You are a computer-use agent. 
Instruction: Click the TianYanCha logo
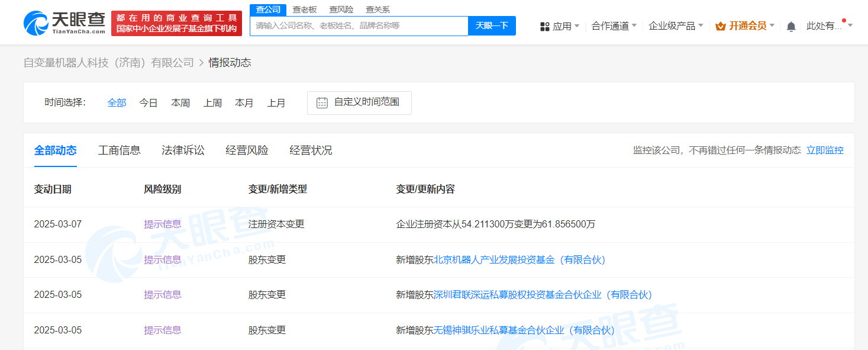[x=64, y=23]
